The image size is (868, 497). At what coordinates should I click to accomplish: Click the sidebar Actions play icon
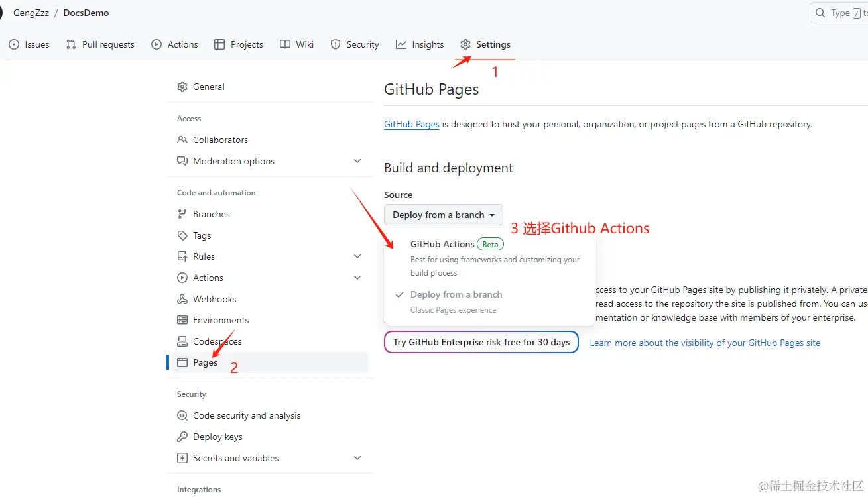tap(182, 278)
